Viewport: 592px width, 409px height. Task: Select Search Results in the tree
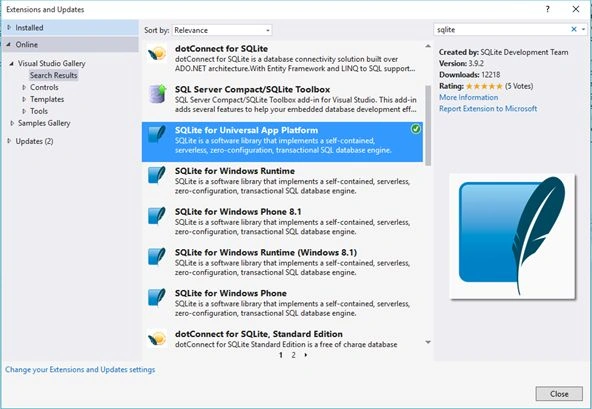pos(54,75)
